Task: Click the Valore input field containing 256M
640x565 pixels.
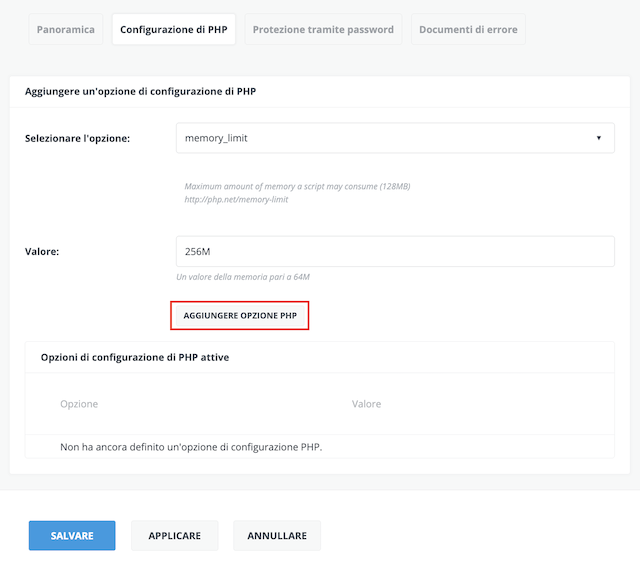Action: point(395,251)
